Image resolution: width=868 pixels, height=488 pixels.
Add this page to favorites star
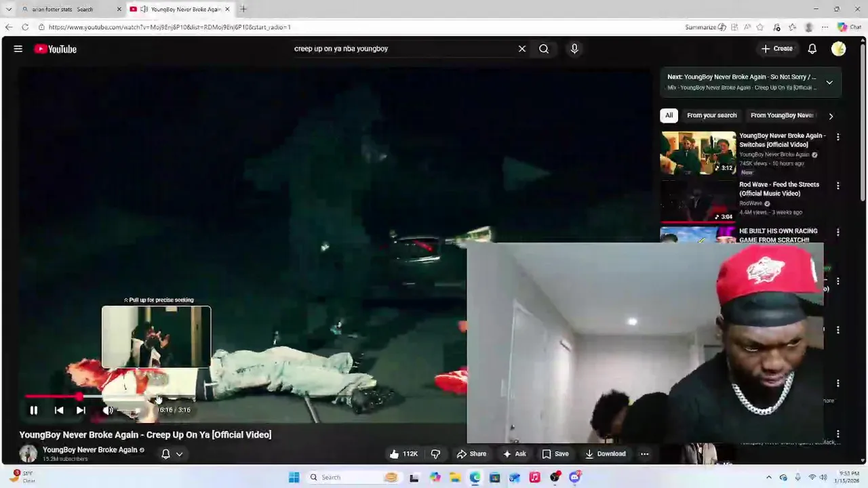(x=760, y=27)
